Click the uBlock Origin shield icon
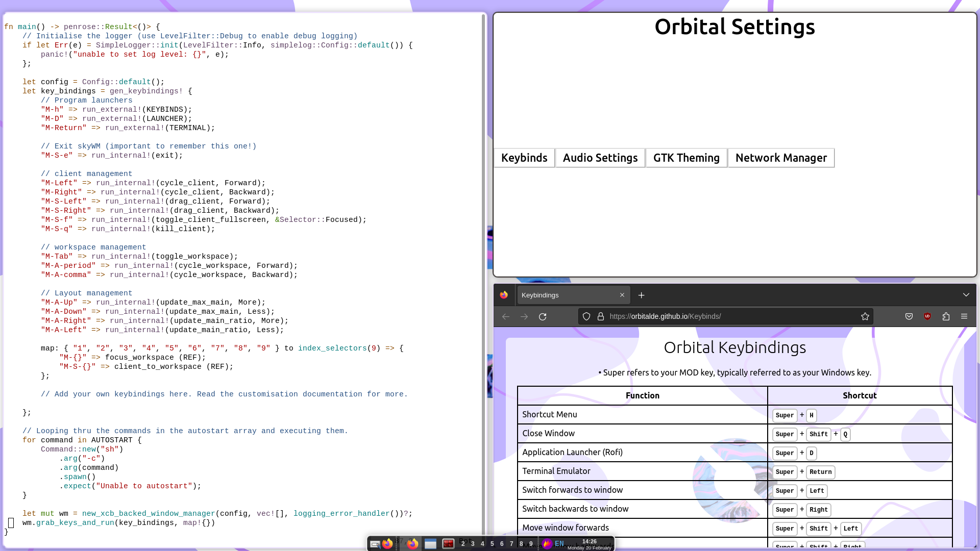 tap(927, 317)
